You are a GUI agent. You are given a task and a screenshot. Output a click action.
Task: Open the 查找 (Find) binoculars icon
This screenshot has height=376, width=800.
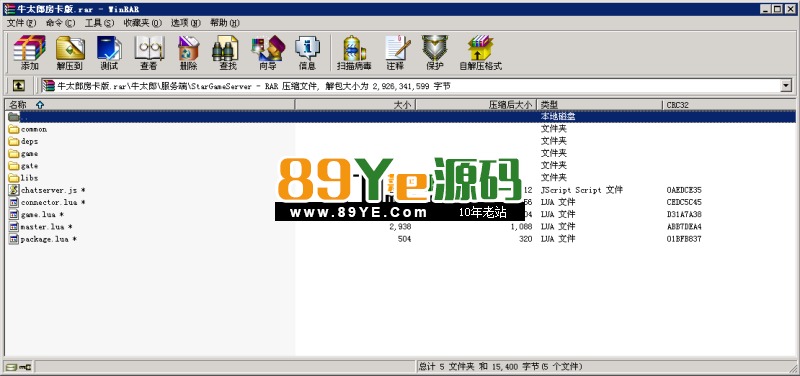tap(228, 53)
